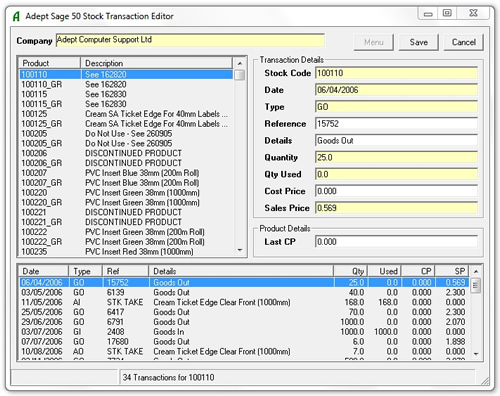The width and height of the screenshot is (500, 396).
Task: Select product row 100115
Action: click(126, 94)
